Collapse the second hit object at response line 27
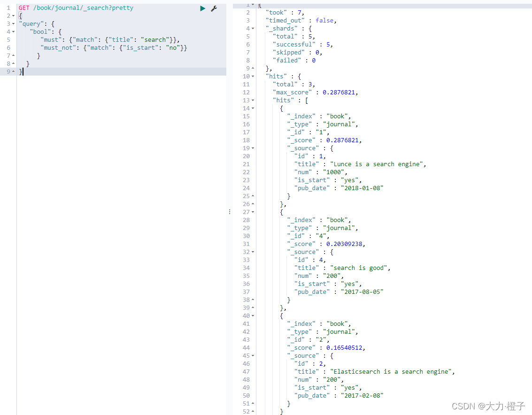This screenshot has height=415, width=532. (x=253, y=212)
